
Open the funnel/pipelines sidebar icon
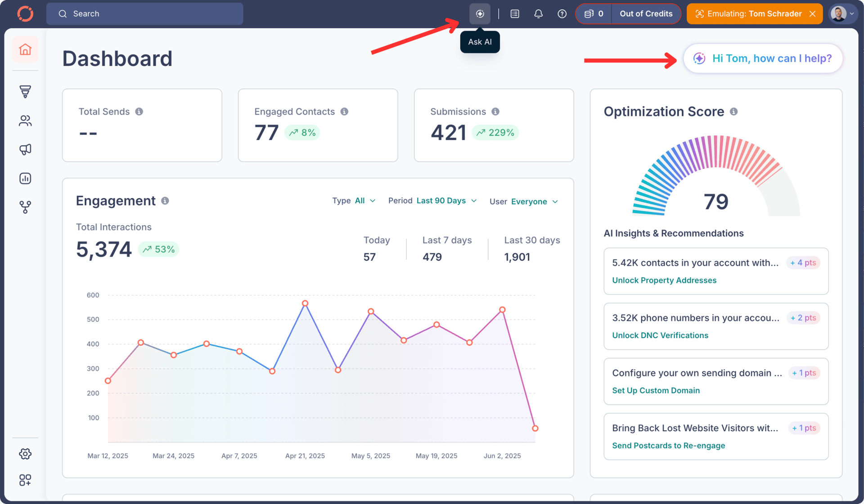(25, 91)
